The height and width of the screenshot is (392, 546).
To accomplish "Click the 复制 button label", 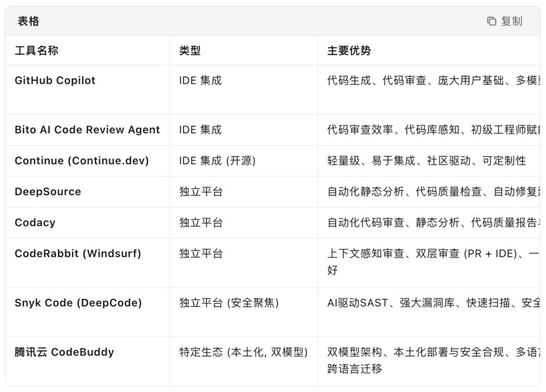I will (x=511, y=21).
